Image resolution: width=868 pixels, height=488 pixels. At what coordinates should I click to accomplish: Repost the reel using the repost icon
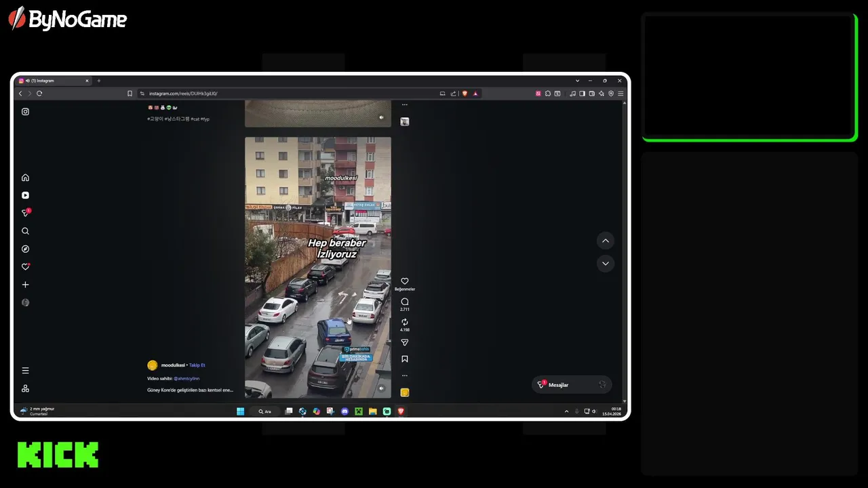(x=405, y=323)
